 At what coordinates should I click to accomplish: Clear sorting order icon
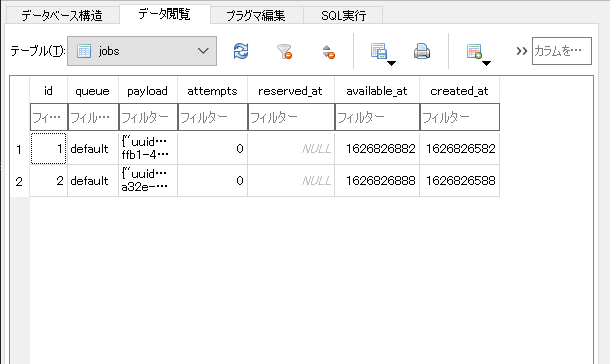coord(329,52)
